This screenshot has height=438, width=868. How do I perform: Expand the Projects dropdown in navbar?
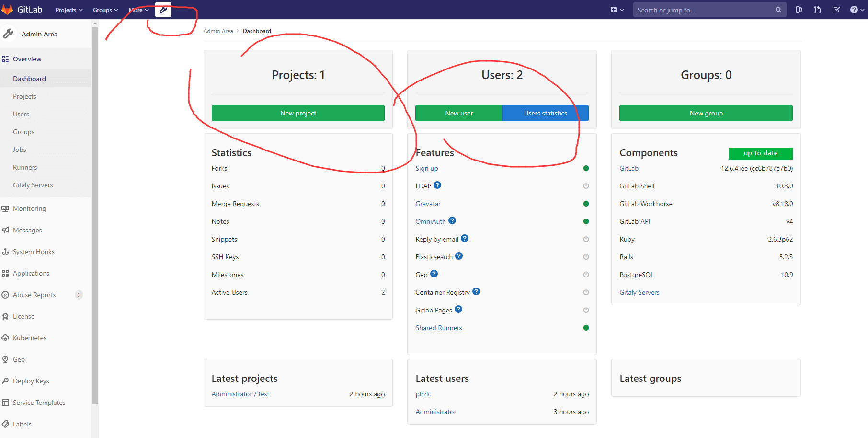(69, 10)
